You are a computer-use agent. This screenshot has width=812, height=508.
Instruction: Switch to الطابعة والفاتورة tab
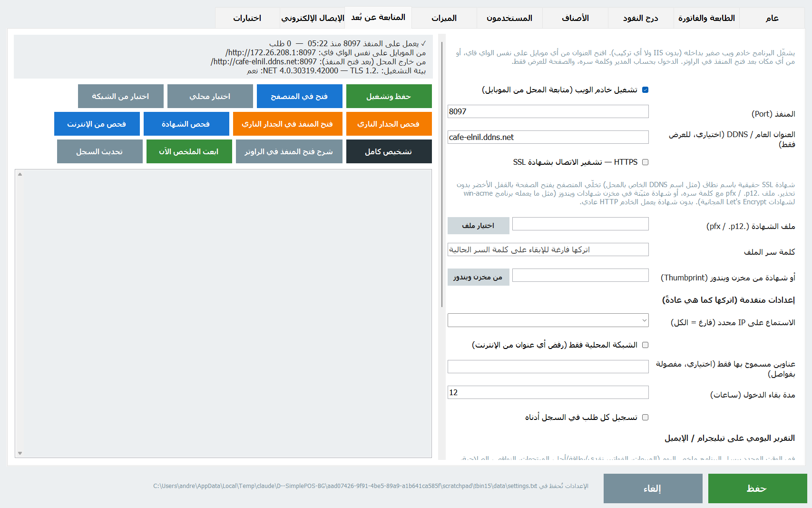point(706,18)
